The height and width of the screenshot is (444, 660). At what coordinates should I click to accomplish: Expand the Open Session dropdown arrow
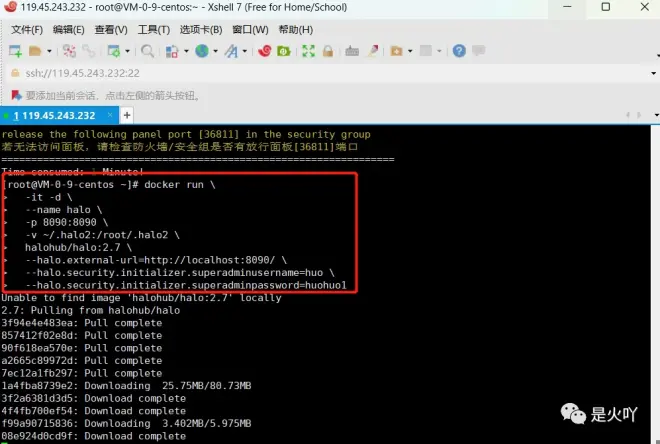[x=49, y=51]
